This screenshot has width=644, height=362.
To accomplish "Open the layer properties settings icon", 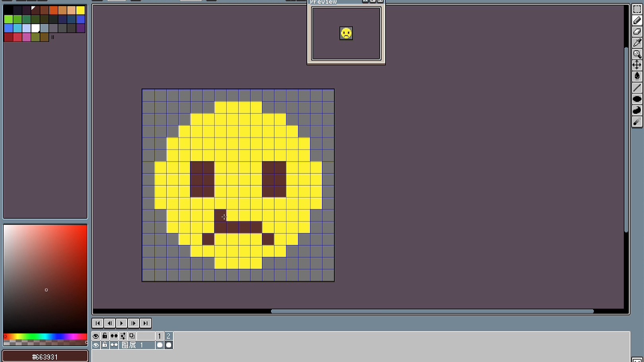I will [123, 336].
